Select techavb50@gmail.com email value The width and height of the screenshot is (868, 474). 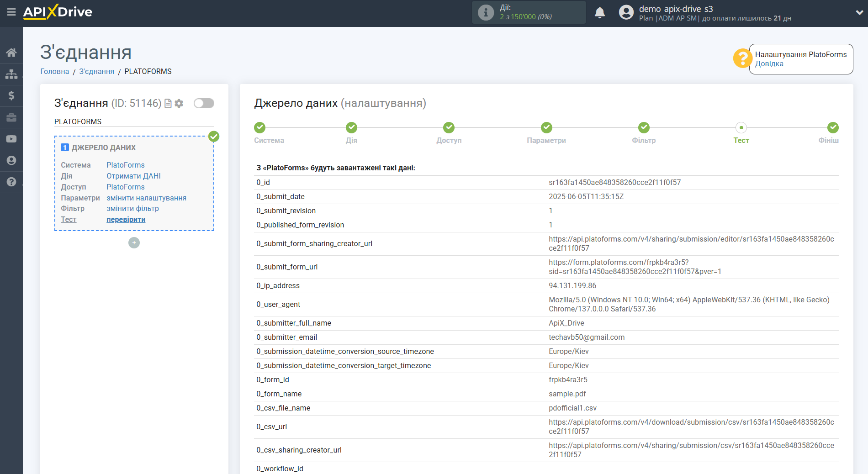587,337
